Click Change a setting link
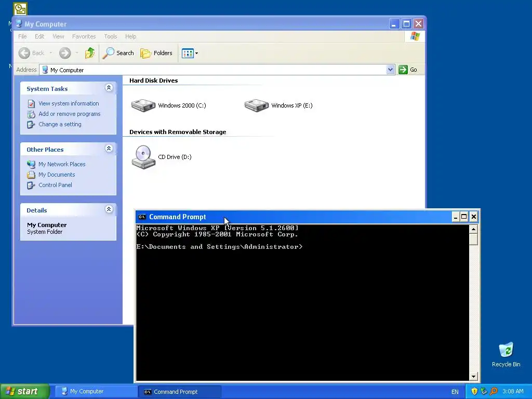The image size is (532, 399). click(60, 124)
